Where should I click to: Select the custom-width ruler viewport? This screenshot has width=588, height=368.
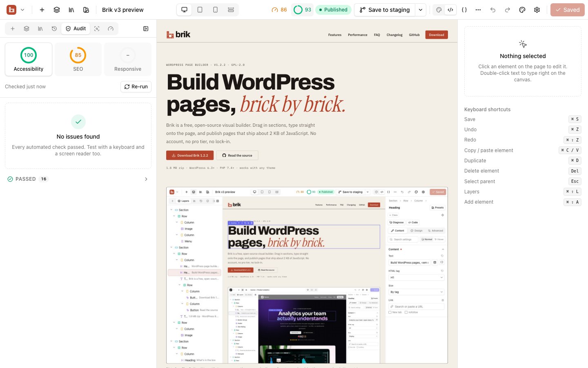(231, 10)
